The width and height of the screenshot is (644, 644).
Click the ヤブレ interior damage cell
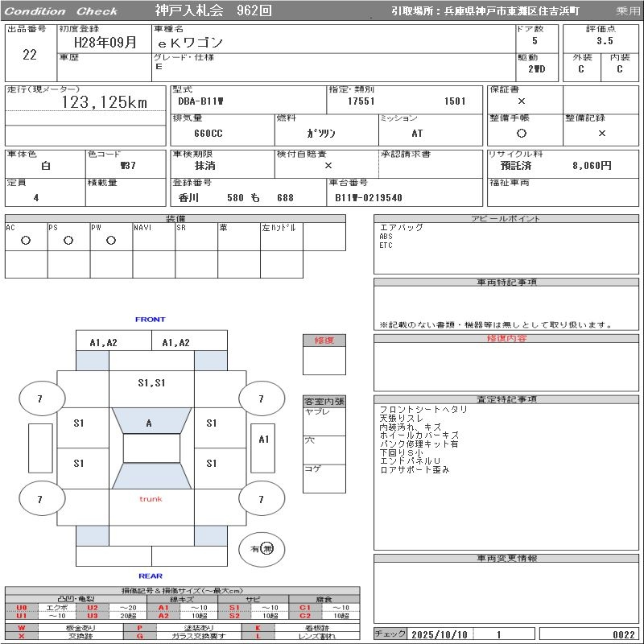click(x=324, y=420)
